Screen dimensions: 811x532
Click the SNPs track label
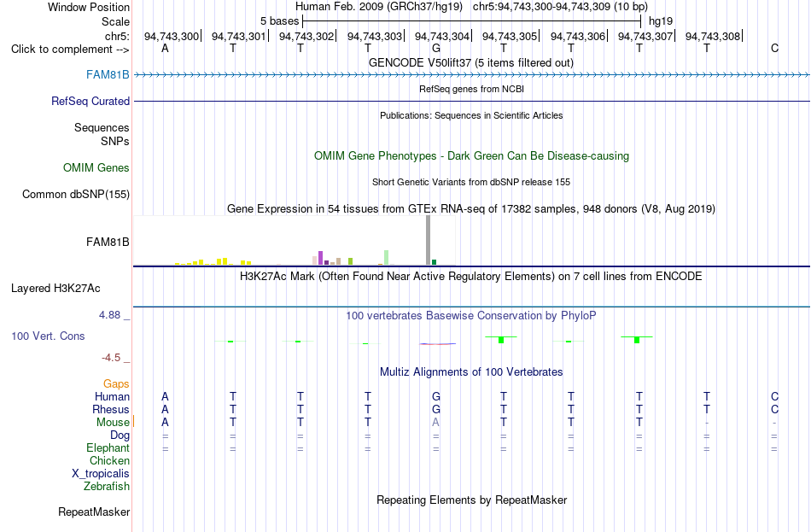115,141
